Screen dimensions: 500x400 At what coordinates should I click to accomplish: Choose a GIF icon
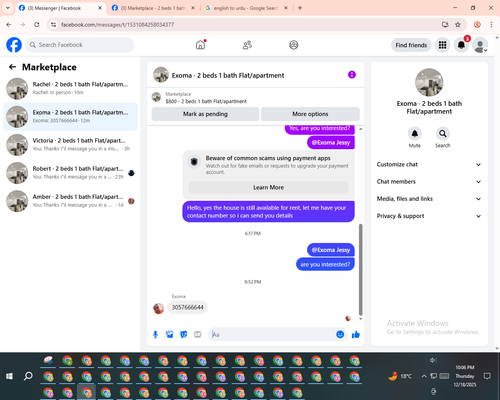click(x=198, y=334)
